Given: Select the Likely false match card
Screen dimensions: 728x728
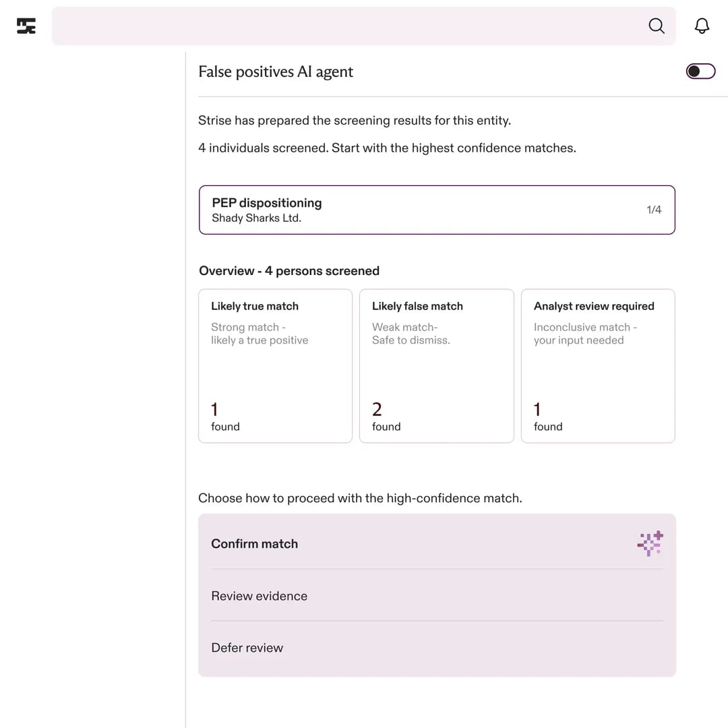Looking at the screenshot, I should click(x=436, y=366).
